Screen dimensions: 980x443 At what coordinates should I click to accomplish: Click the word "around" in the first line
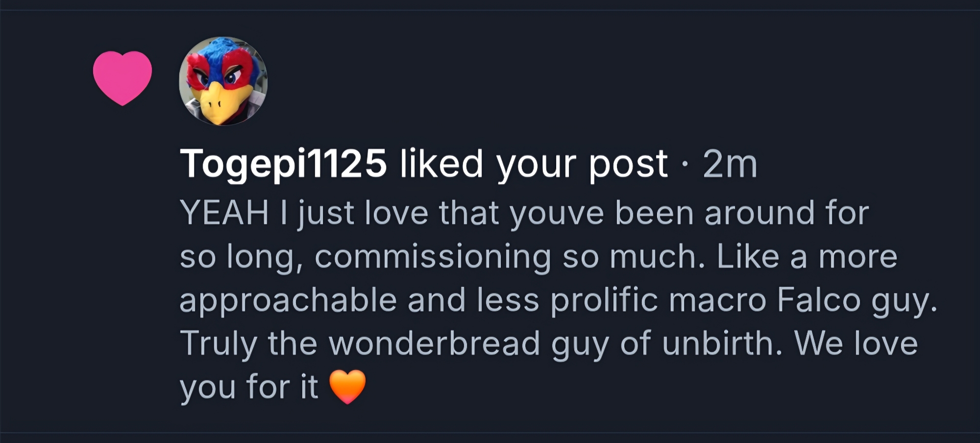tap(759, 213)
